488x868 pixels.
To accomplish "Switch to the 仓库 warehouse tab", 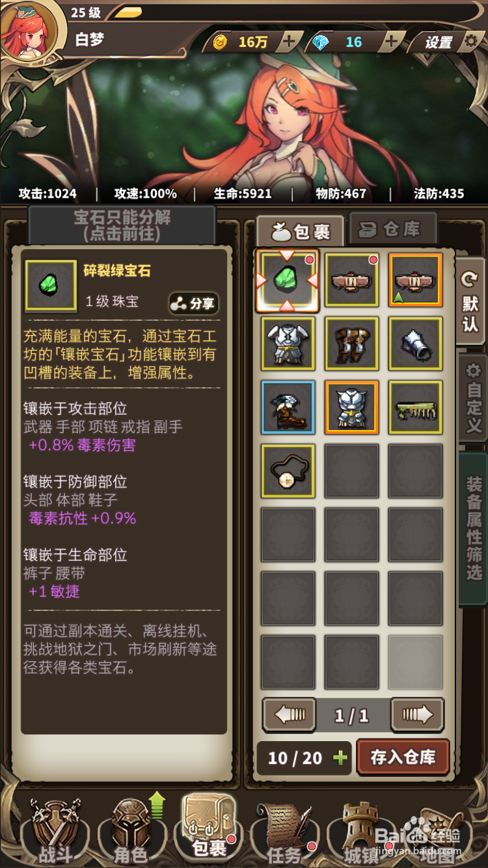I will 392,229.
